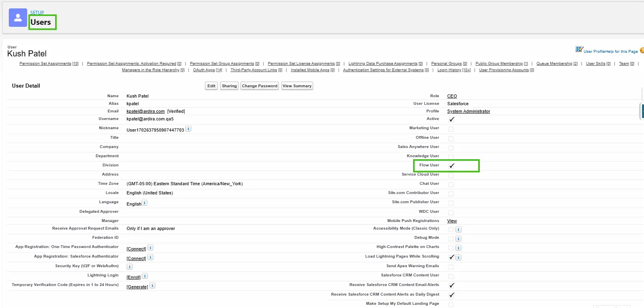Jump to Personal Groups section link
The image size is (644, 308).
[x=449, y=64]
